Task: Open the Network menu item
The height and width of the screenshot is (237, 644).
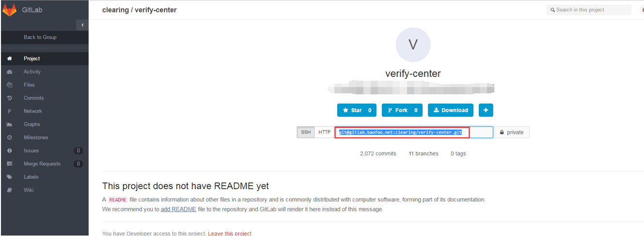Action: tap(33, 111)
